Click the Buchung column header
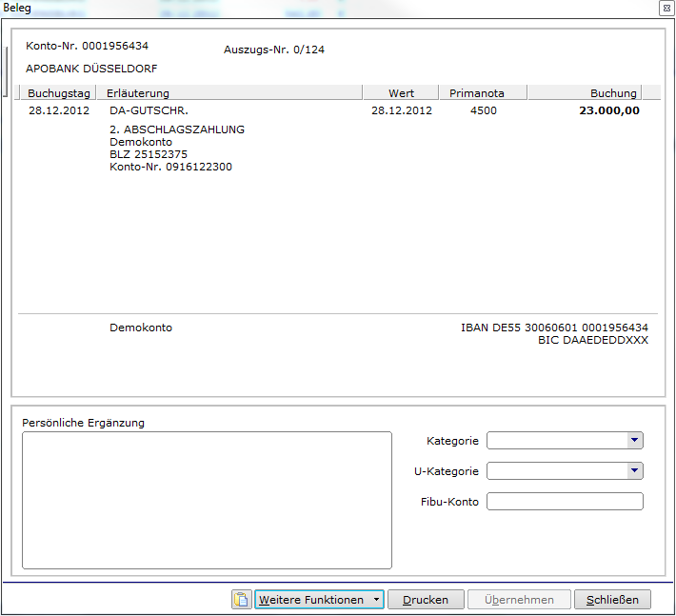The height and width of the screenshot is (616, 676). [585, 92]
